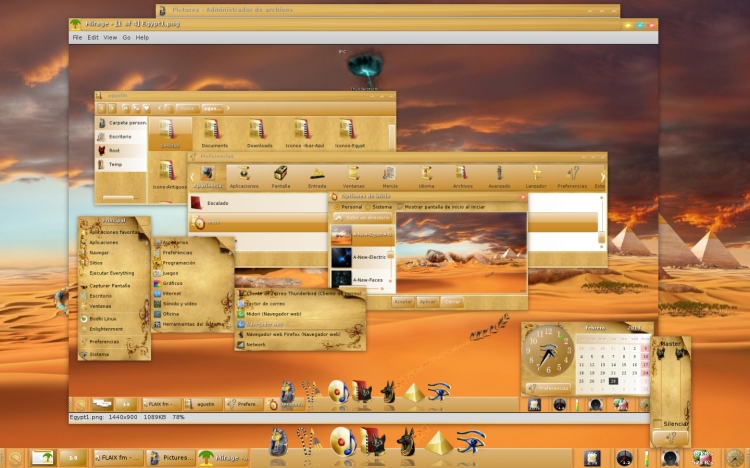Click the red-green tray icon beside the clock

pyautogui.click(x=702, y=458)
